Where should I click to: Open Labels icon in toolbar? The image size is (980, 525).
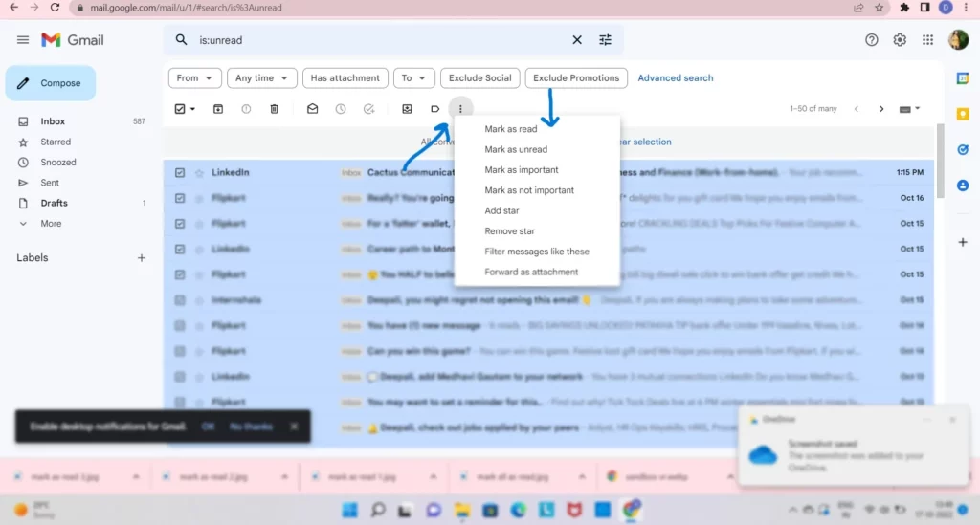click(x=435, y=109)
